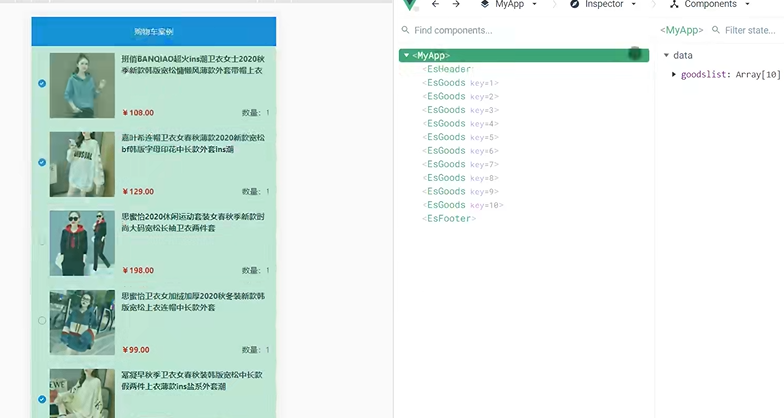Click the price ¥108.00
Viewport: 784px width, 418px height.
pos(138,112)
